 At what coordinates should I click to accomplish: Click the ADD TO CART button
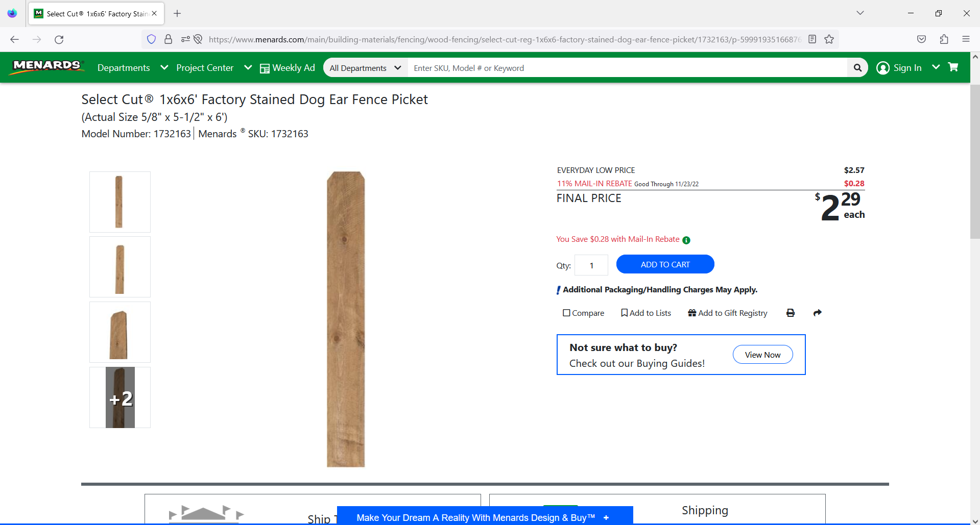pos(665,264)
